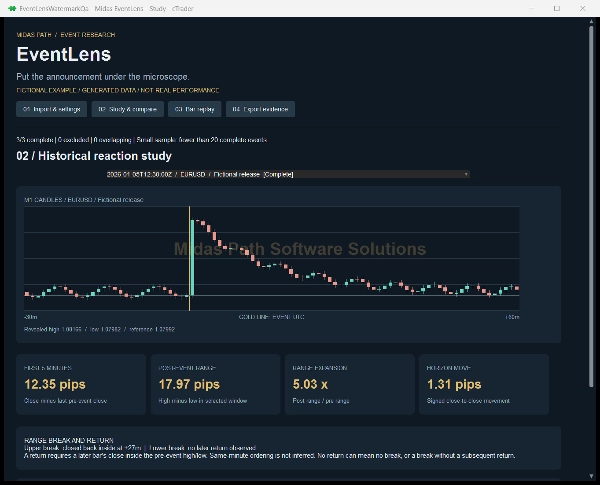Viewport: 600px width, 485px height.
Task: Maximize the EventLens window
Action: (x=557, y=8)
